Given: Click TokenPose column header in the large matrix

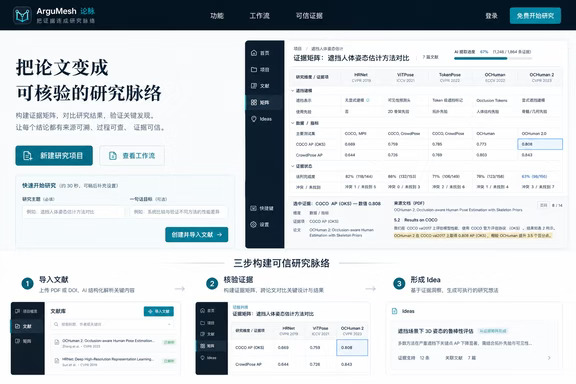Looking at the screenshot, I should coord(450,77).
